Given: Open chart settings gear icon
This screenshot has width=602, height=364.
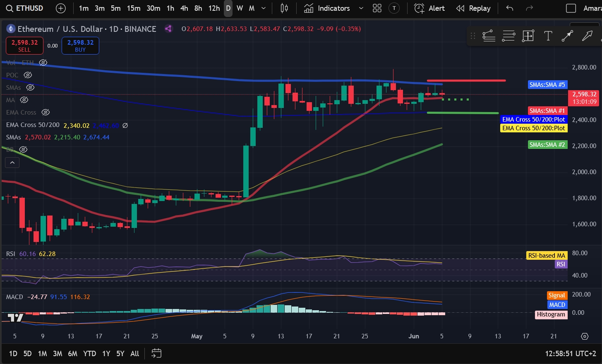Looking at the screenshot, I should (x=585, y=336).
